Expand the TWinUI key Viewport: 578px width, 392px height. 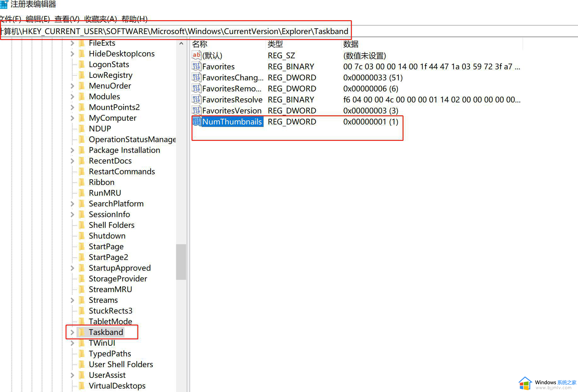[x=72, y=343]
